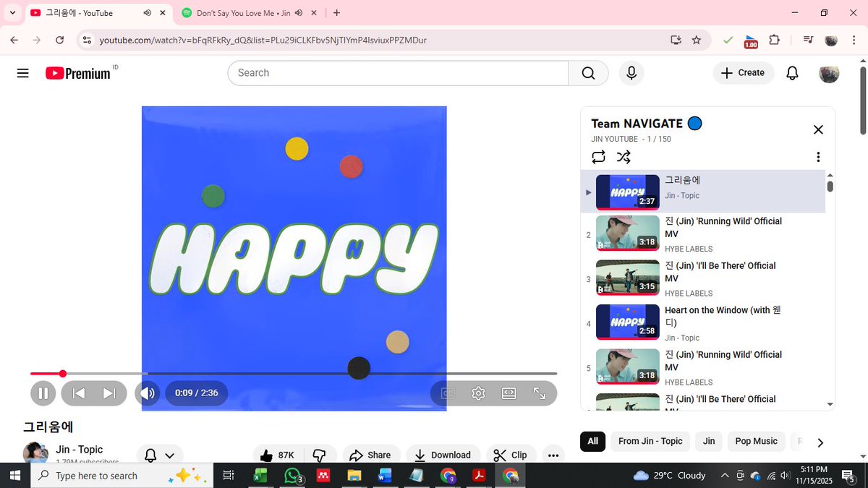Reload the page
Viewport: 868px width, 488px height.
(x=60, y=40)
